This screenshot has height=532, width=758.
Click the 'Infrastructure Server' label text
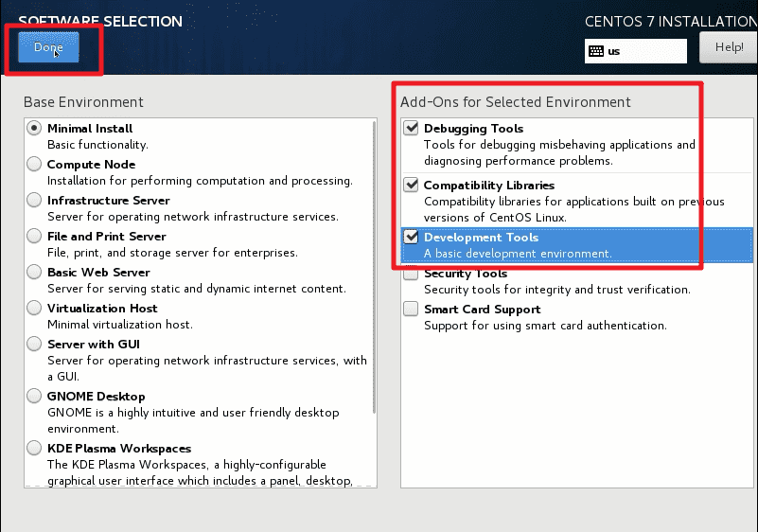click(109, 201)
